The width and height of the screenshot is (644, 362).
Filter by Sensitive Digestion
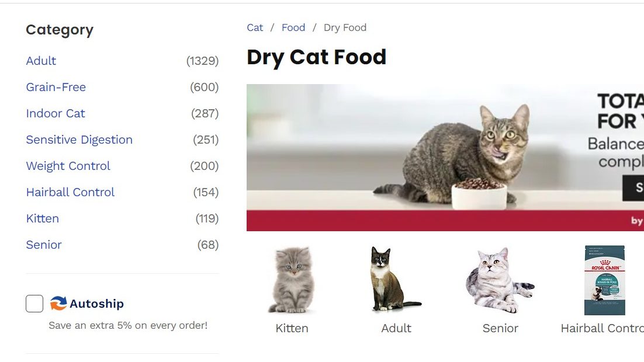[79, 140]
